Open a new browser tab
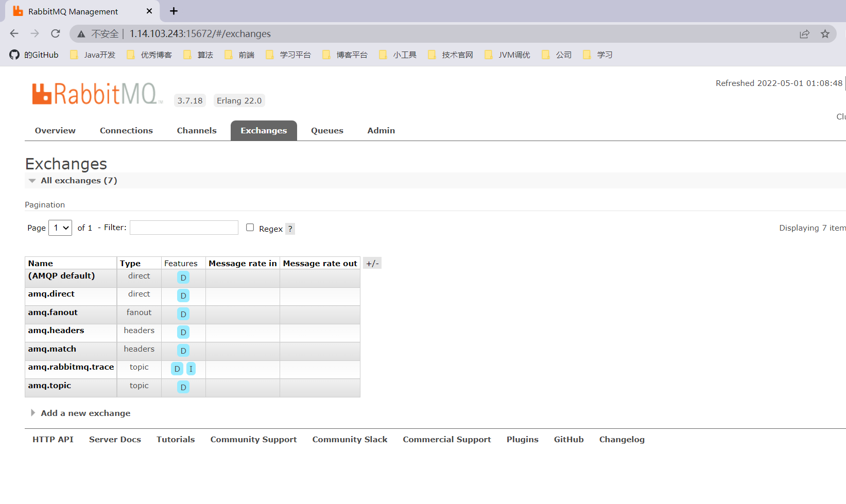 (x=174, y=11)
